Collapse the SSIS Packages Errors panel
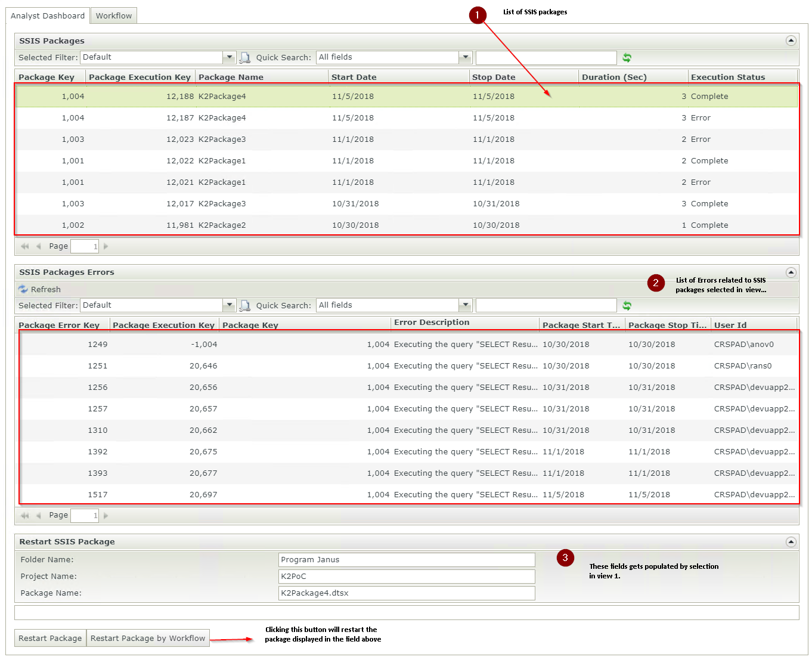Image resolution: width=812 pixels, height=663 pixels. tap(791, 272)
